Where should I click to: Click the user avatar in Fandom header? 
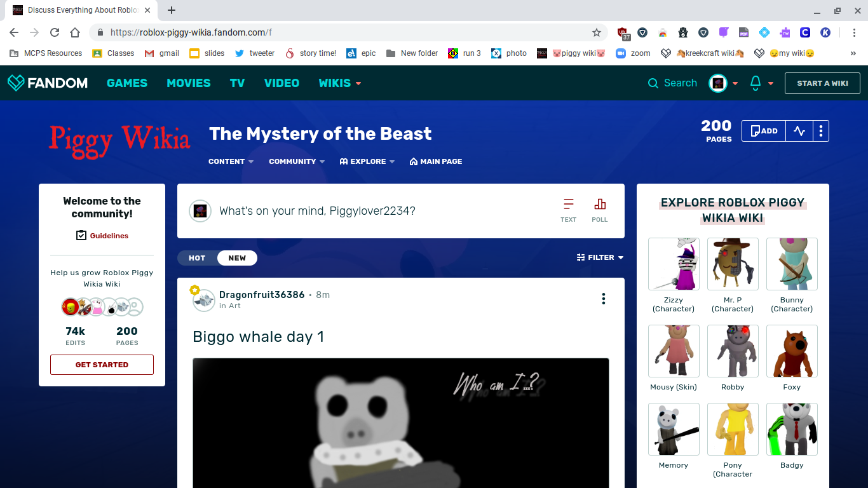click(718, 83)
